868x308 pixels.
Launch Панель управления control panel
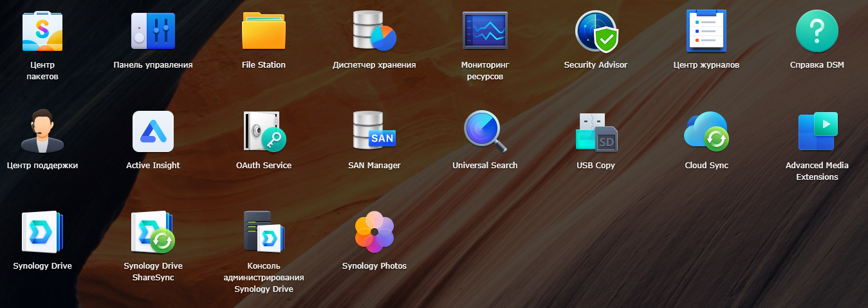tap(153, 31)
